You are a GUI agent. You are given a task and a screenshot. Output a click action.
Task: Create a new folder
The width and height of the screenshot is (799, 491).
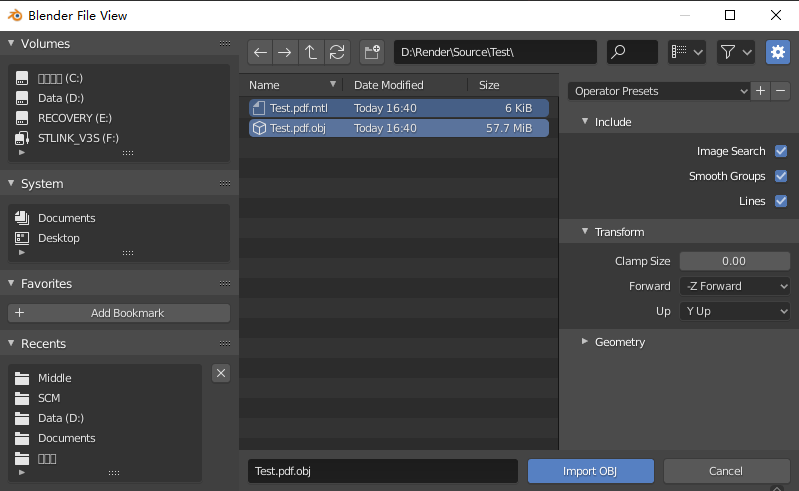372,52
